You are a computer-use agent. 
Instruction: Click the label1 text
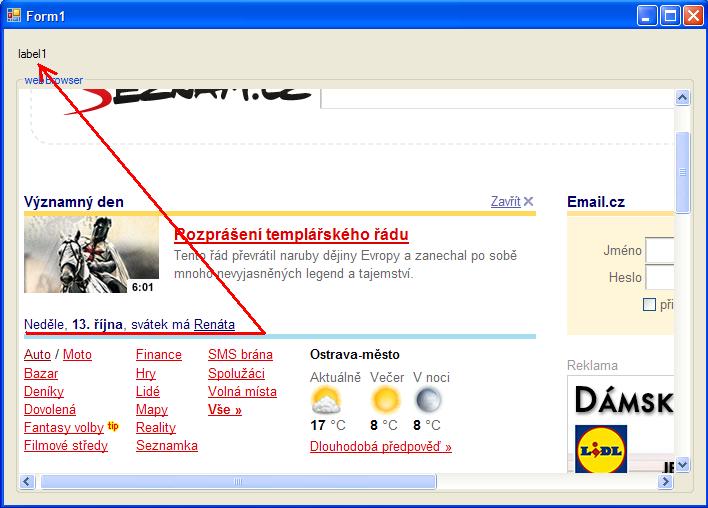[32, 54]
